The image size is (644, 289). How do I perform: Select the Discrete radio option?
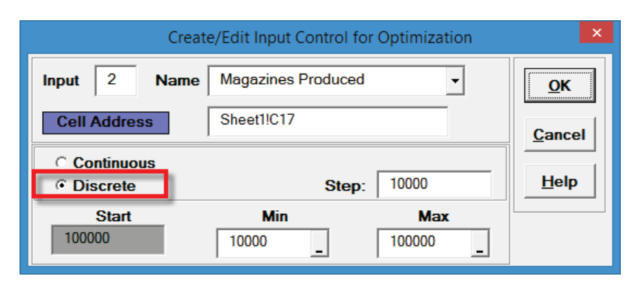point(60,185)
